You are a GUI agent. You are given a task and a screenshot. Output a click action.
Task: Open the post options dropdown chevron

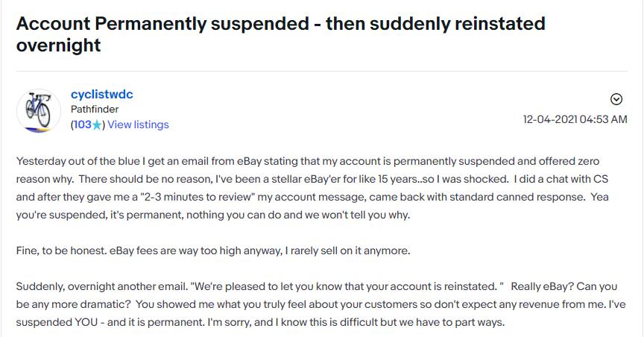(x=616, y=99)
